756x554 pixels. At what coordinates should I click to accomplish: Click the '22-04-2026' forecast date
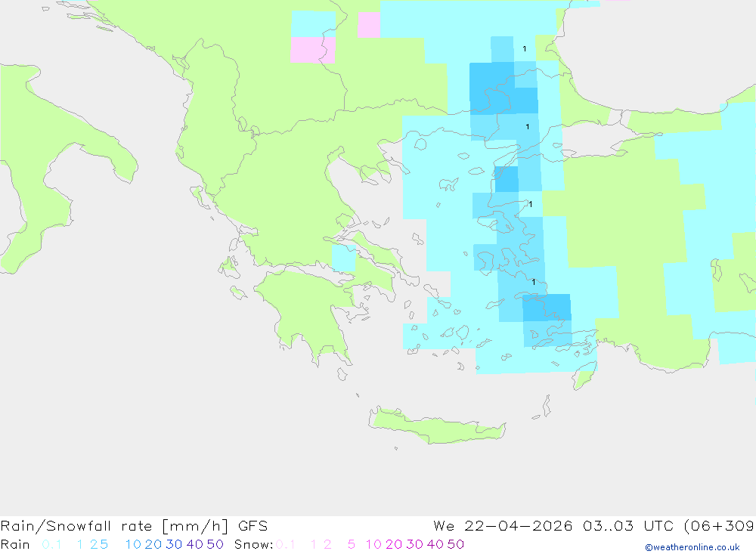(x=519, y=525)
